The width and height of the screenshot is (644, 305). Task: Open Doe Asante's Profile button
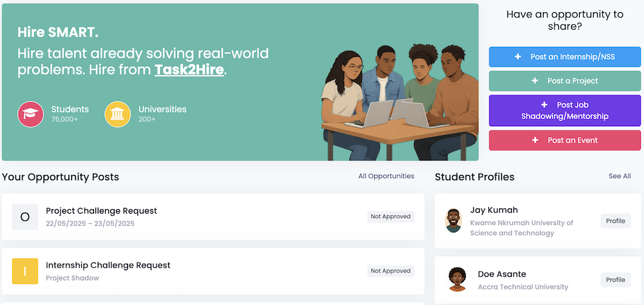click(x=615, y=279)
